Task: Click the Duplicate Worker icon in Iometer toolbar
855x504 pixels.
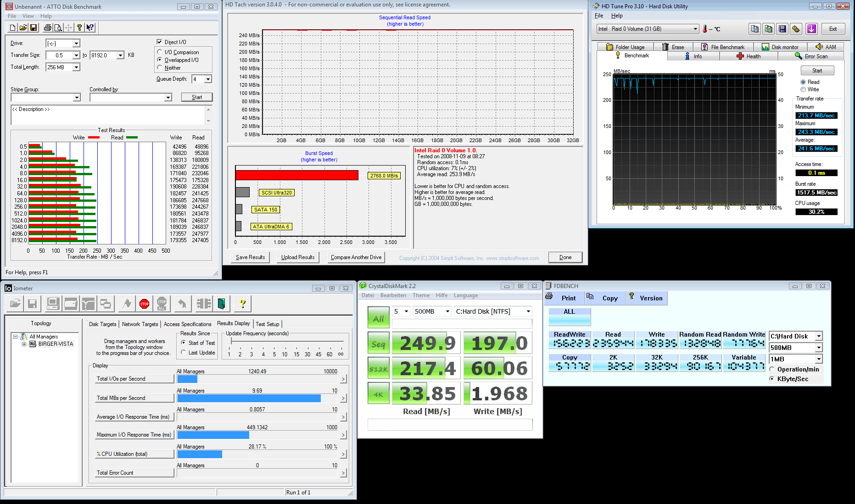Action: [x=106, y=304]
